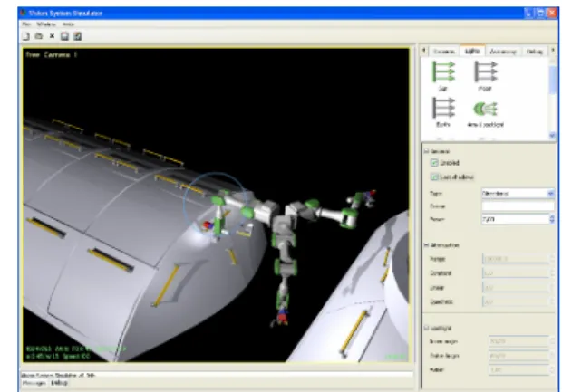This screenshot has width=562, height=392.
Task: Click the green status text in viewport corner
Action: [x=75, y=352]
